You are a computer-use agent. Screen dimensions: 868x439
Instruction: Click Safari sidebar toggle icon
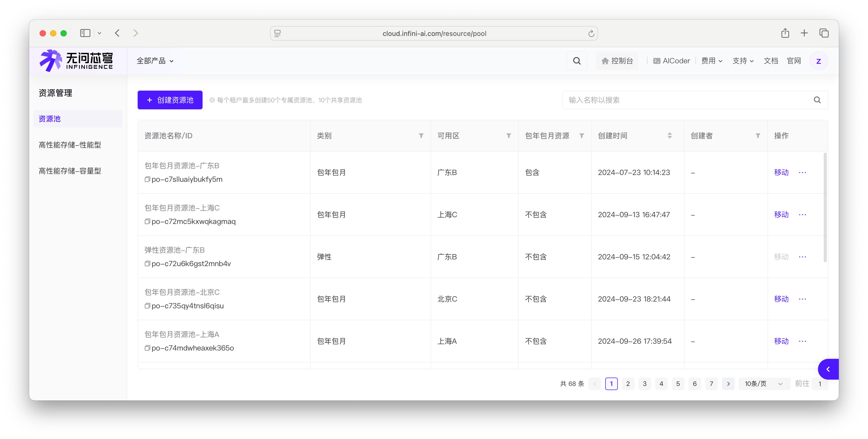(x=85, y=33)
